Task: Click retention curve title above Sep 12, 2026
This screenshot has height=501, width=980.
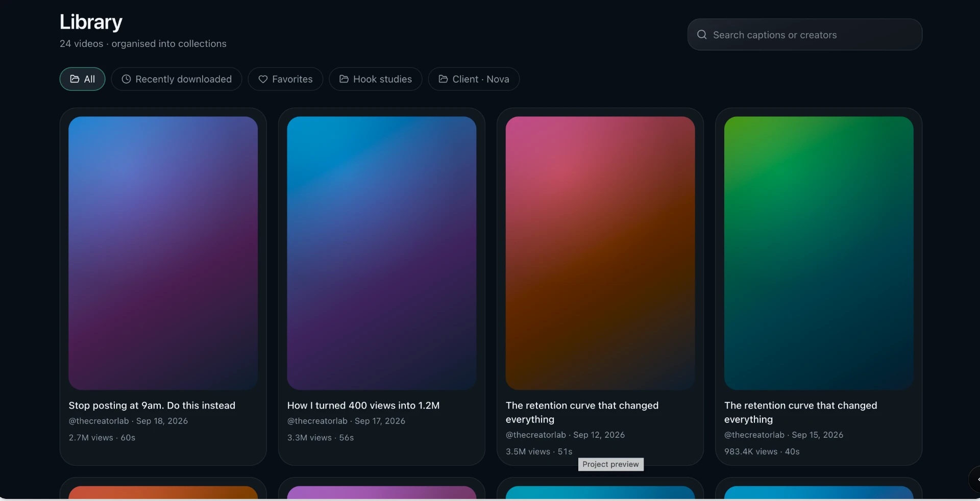Action: coord(582,412)
